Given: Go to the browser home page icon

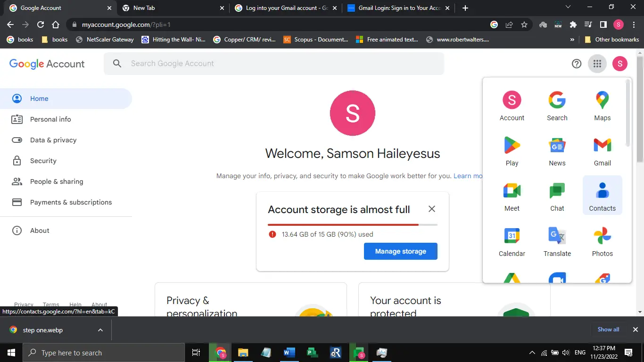Looking at the screenshot, I should pos(56,25).
